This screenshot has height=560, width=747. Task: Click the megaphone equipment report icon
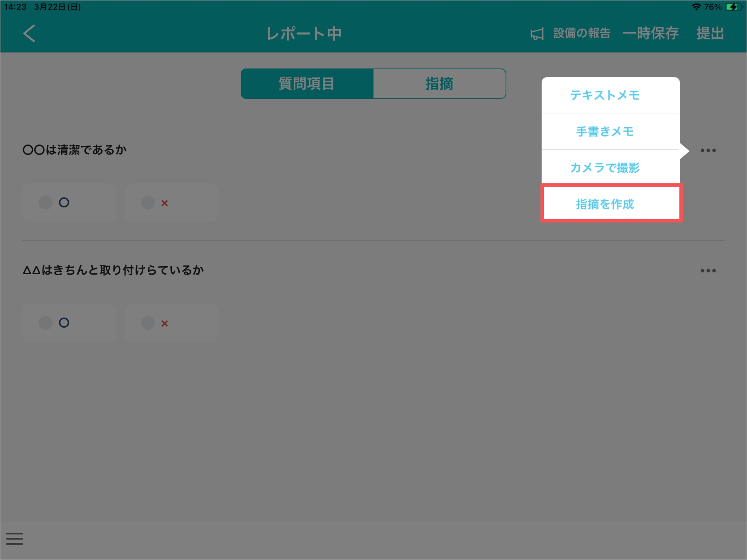tap(537, 34)
